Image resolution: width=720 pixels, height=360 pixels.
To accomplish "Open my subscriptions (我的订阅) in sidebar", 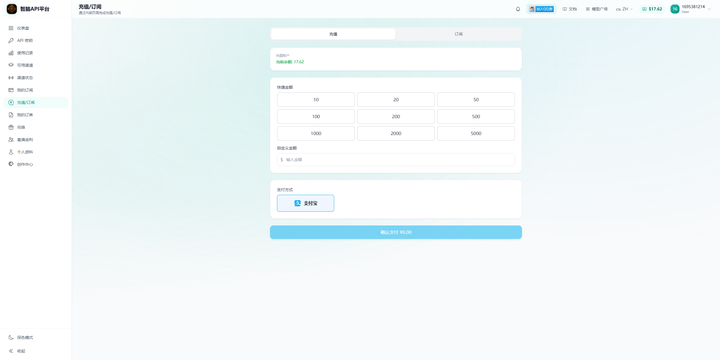I will point(36,90).
